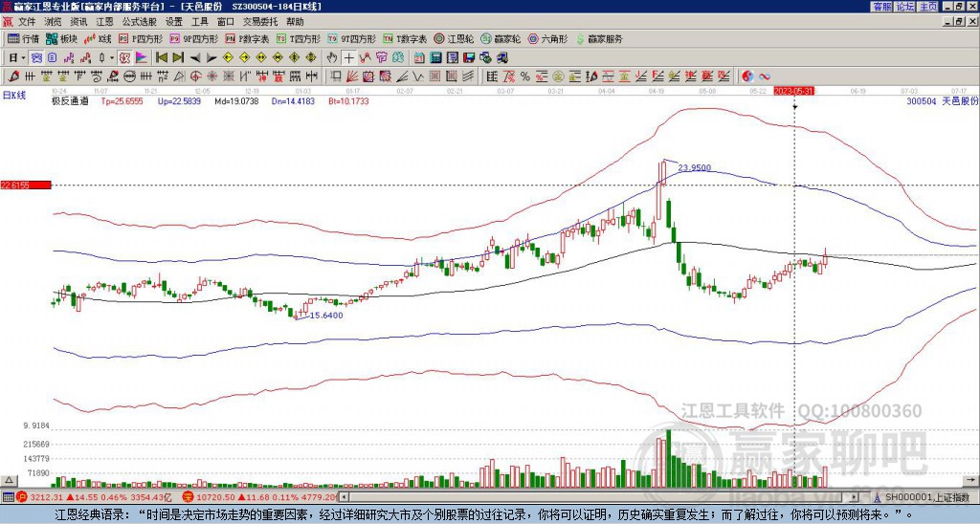
Task: Open the T四方形 time square
Action: tap(299, 38)
